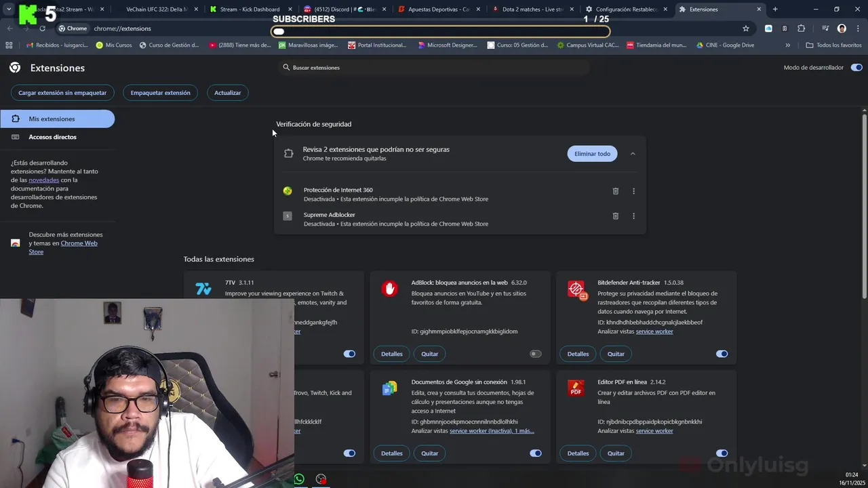This screenshot has height=488, width=868.
Task: Disable the 7TV extension toggle
Action: [349, 354]
